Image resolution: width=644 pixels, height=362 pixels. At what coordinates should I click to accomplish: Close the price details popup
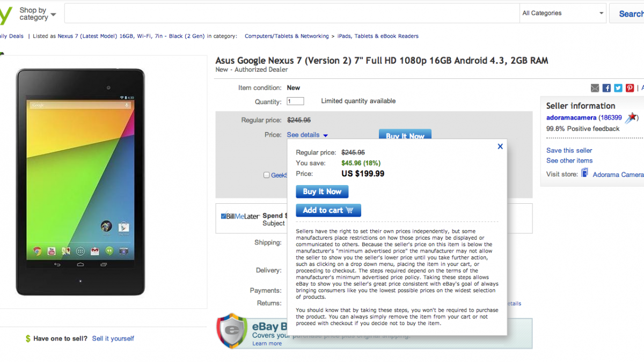pyautogui.click(x=500, y=146)
